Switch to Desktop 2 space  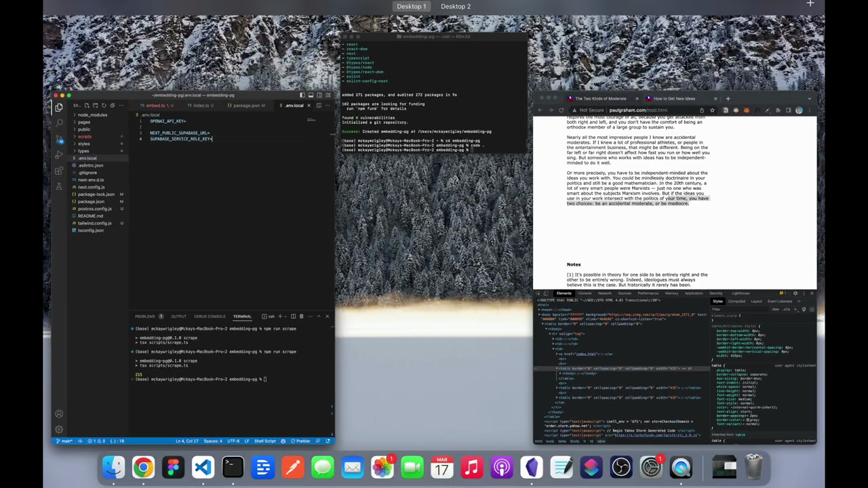pos(456,6)
